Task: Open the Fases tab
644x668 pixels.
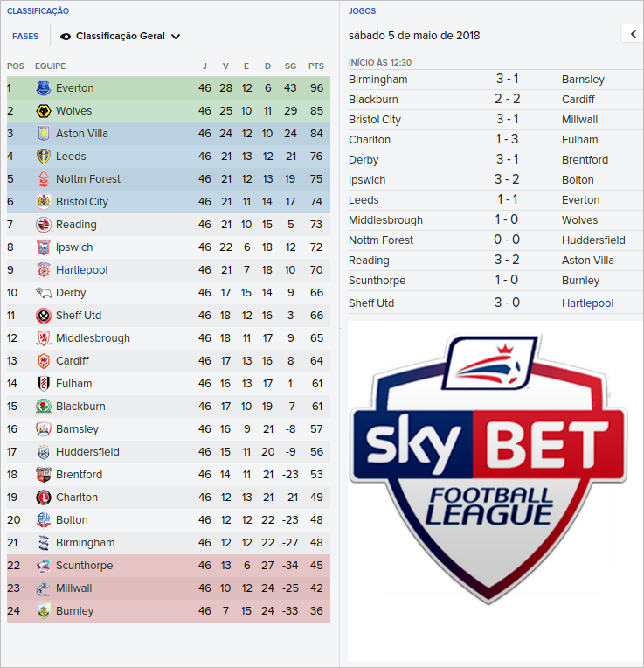Action: coord(25,37)
